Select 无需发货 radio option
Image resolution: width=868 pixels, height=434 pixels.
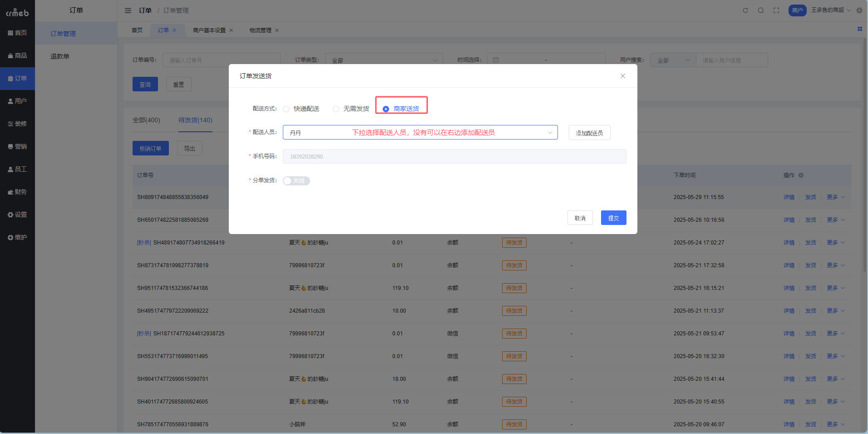tap(336, 109)
